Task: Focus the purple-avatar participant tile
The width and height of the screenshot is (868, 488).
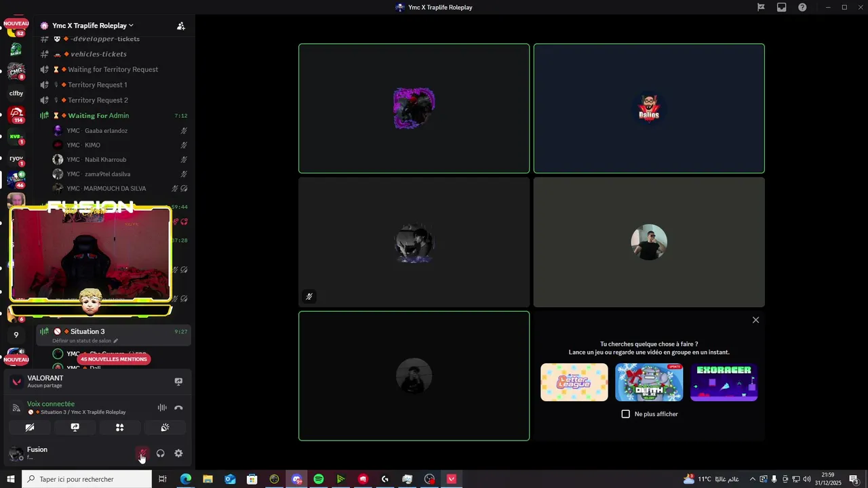Action: pos(414,108)
